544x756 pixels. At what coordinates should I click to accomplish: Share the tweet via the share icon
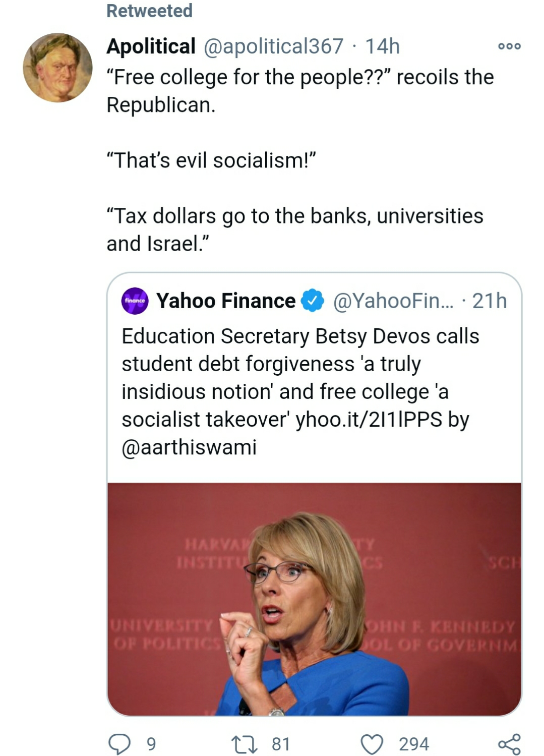pos(509,744)
